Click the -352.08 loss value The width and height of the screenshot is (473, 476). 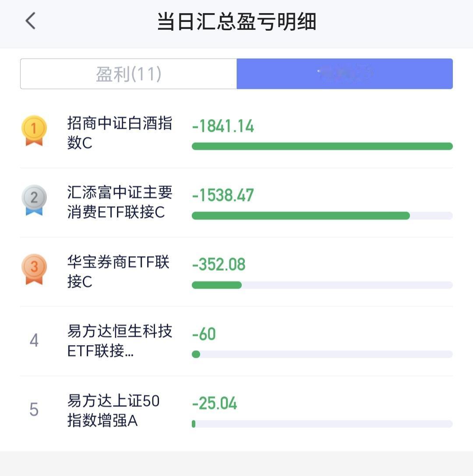coord(219,264)
